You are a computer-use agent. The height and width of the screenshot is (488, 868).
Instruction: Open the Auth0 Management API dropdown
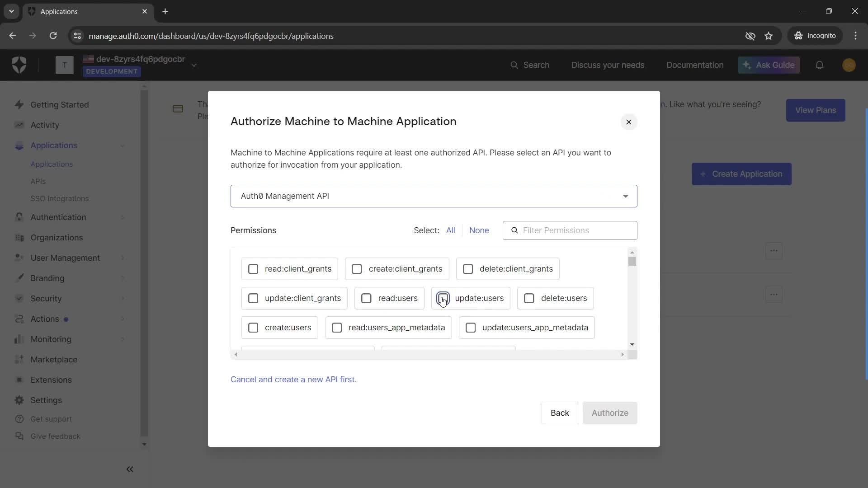pyautogui.click(x=434, y=196)
